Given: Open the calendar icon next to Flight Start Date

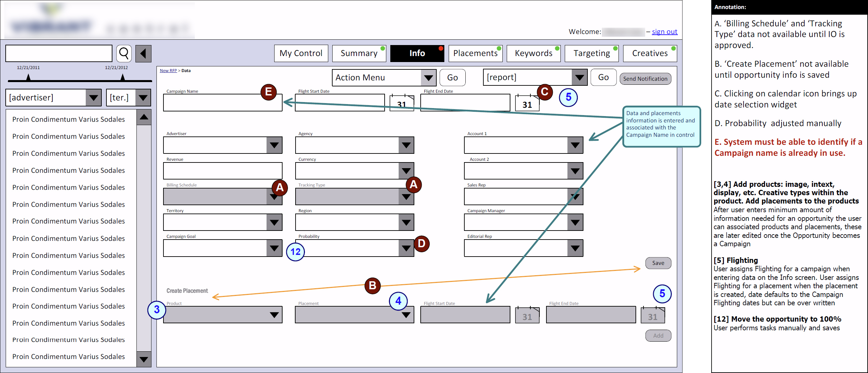Looking at the screenshot, I should (402, 103).
